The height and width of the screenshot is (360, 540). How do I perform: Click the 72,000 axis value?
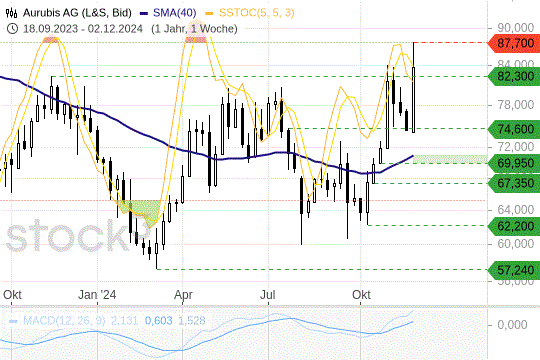tap(516, 147)
